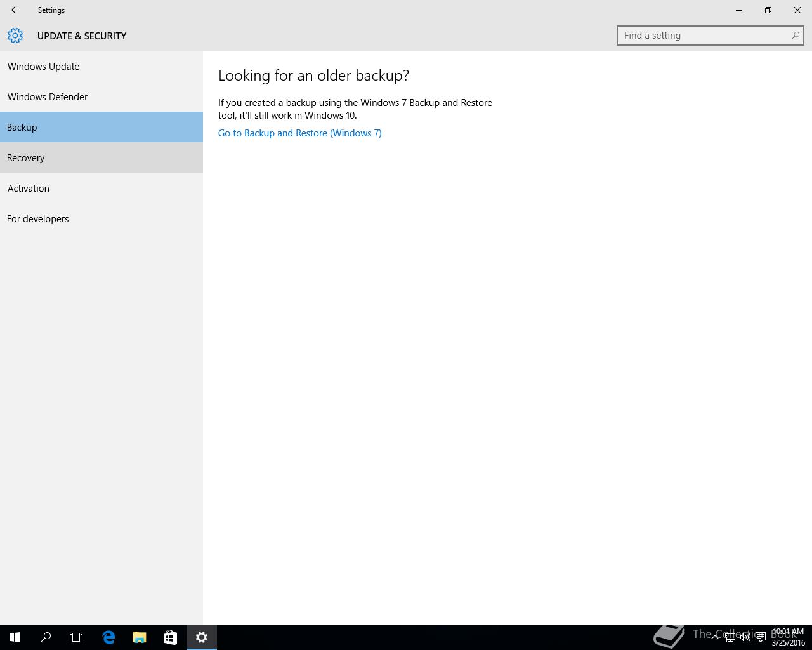Switch to the Recovery section

[x=101, y=157]
